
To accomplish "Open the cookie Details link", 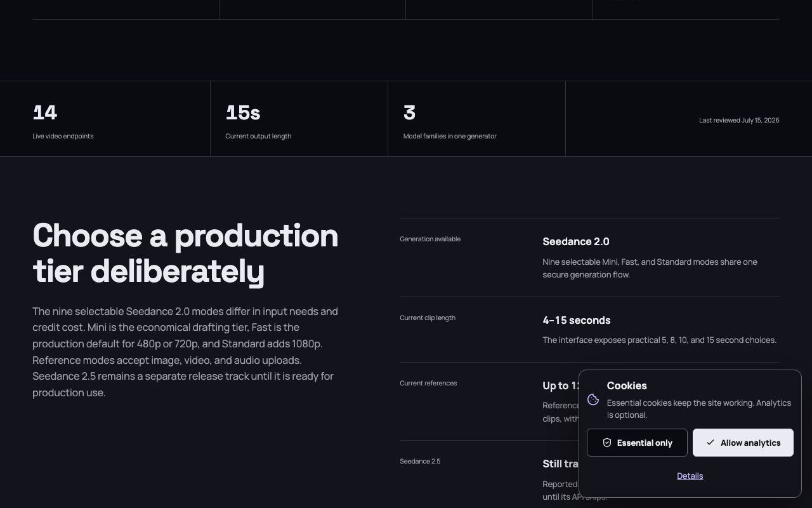I will point(690,476).
